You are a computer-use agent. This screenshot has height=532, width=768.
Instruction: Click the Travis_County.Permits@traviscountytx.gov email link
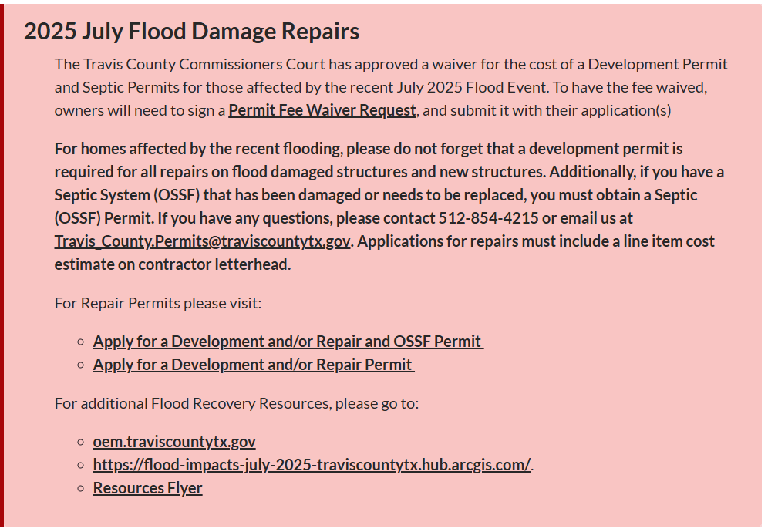[x=202, y=241]
